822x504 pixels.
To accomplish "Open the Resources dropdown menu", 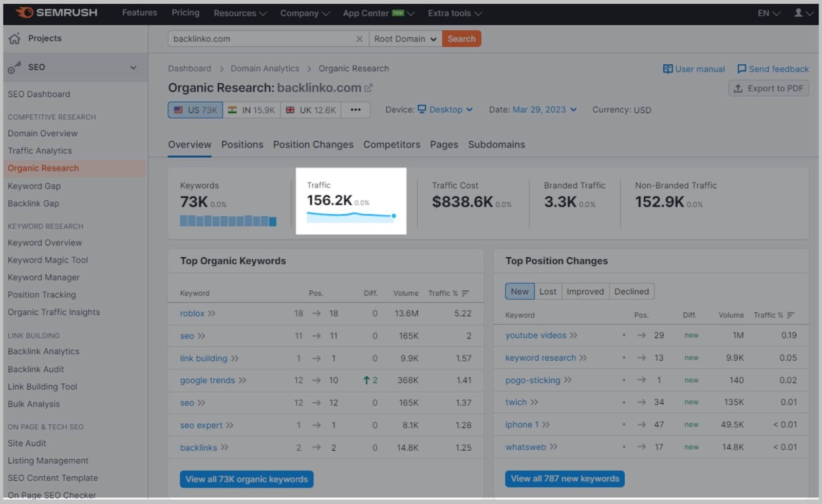I will (240, 13).
